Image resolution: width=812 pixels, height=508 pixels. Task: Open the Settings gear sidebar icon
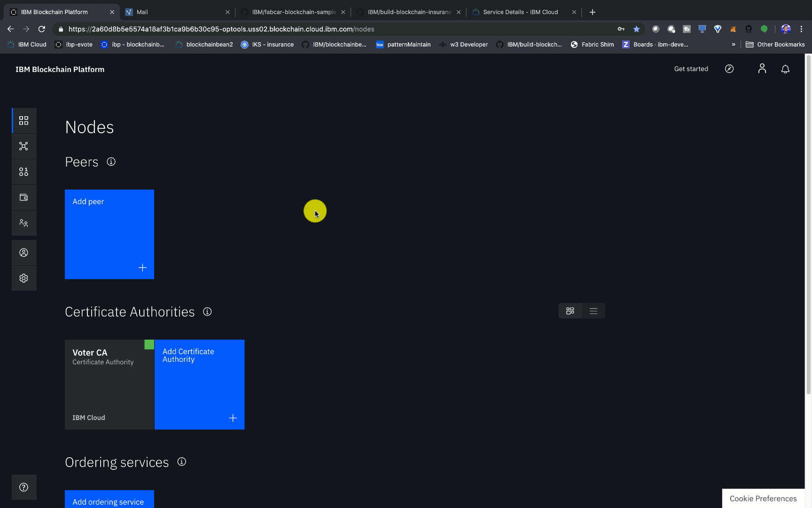click(x=24, y=278)
